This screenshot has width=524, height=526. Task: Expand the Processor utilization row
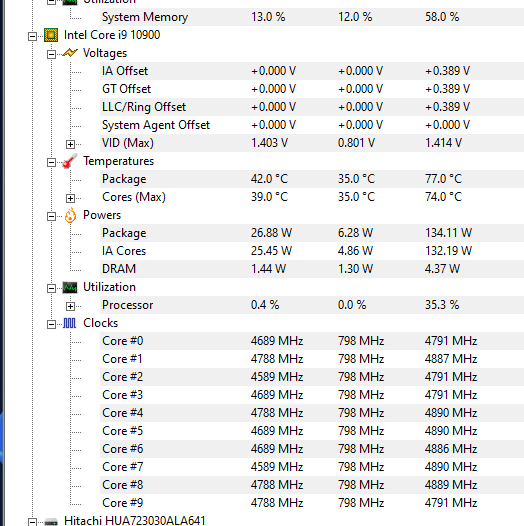(70, 306)
